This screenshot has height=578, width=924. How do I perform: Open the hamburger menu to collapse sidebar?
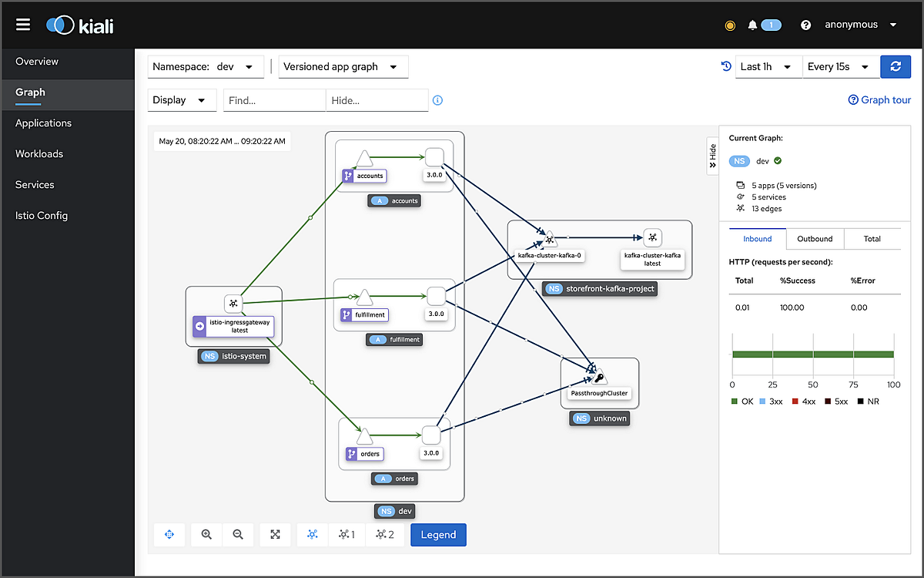pyautogui.click(x=23, y=24)
